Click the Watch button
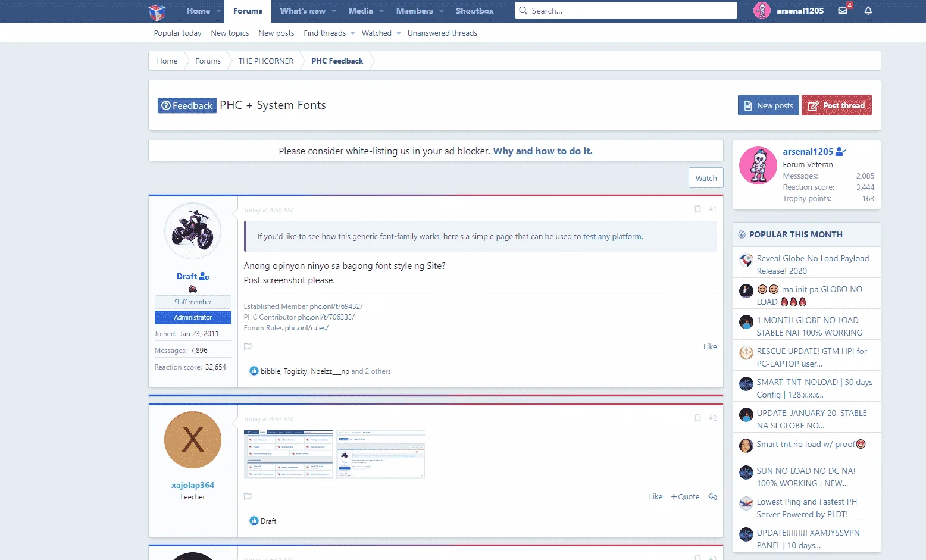Viewport: 926px width, 560px height. (x=706, y=178)
